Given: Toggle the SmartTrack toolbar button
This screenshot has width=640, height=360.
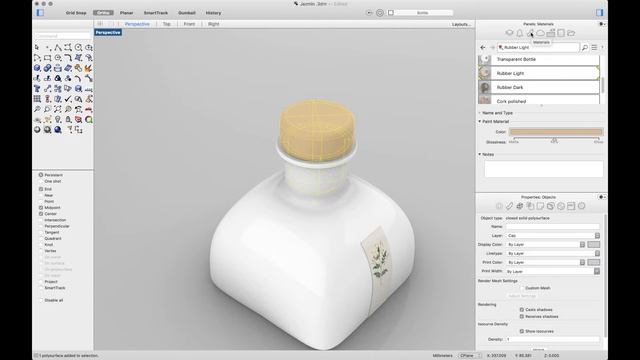Looking at the screenshot, I should (156, 13).
